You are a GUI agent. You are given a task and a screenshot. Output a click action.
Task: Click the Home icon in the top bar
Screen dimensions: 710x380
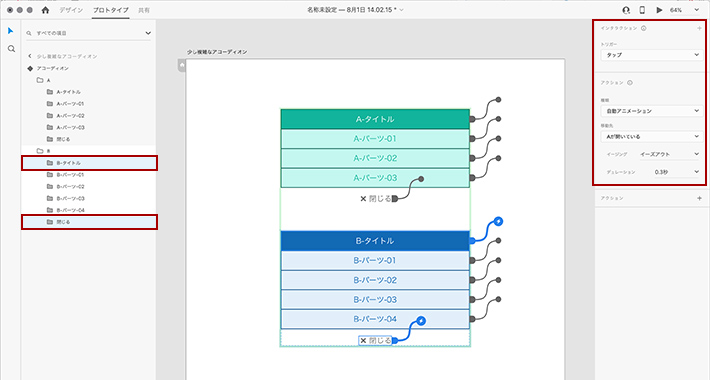tap(45, 10)
